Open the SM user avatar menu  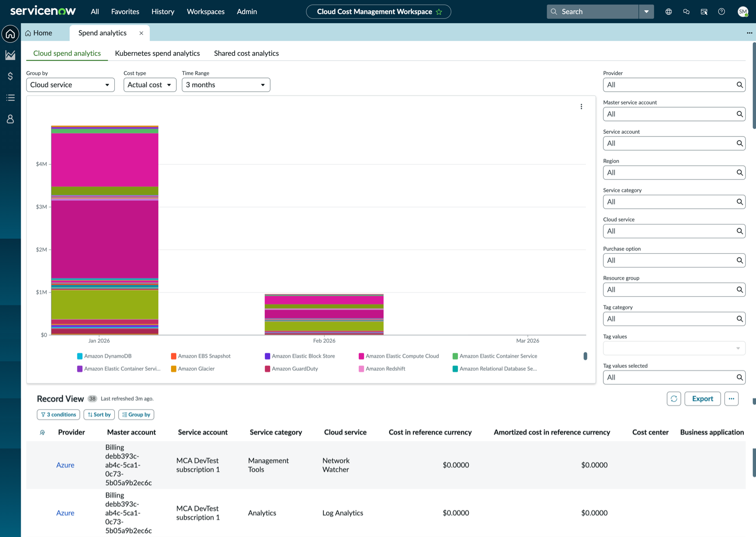tap(743, 12)
